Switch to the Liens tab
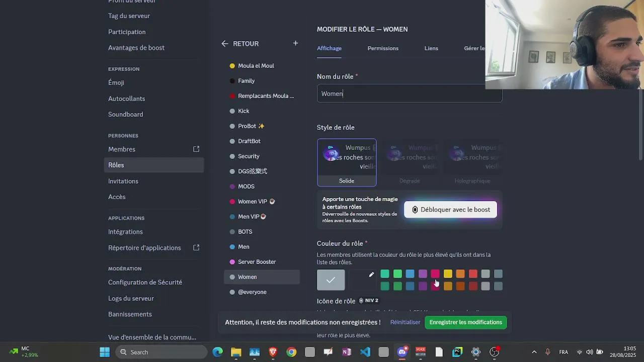Viewport: 644px width, 362px height. pos(431,48)
